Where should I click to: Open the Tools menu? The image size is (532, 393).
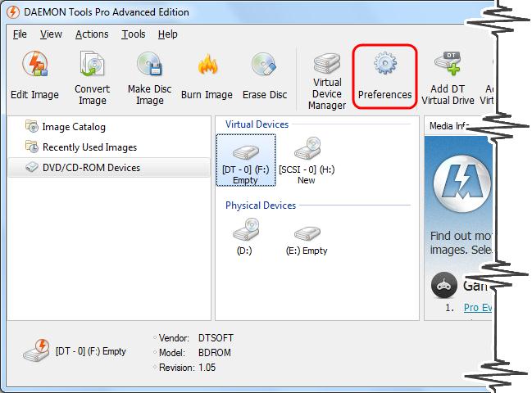coord(134,34)
